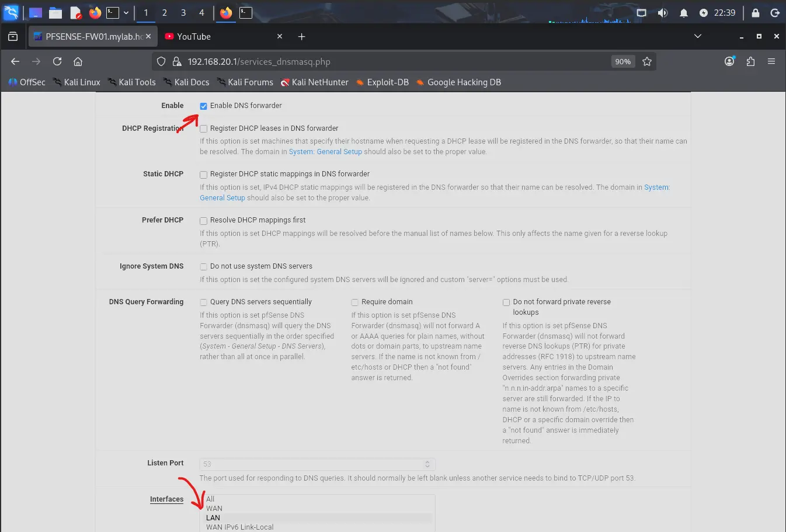The image size is (786, 532).
Task: Switch to workspace 1
Action: (146, 12)
